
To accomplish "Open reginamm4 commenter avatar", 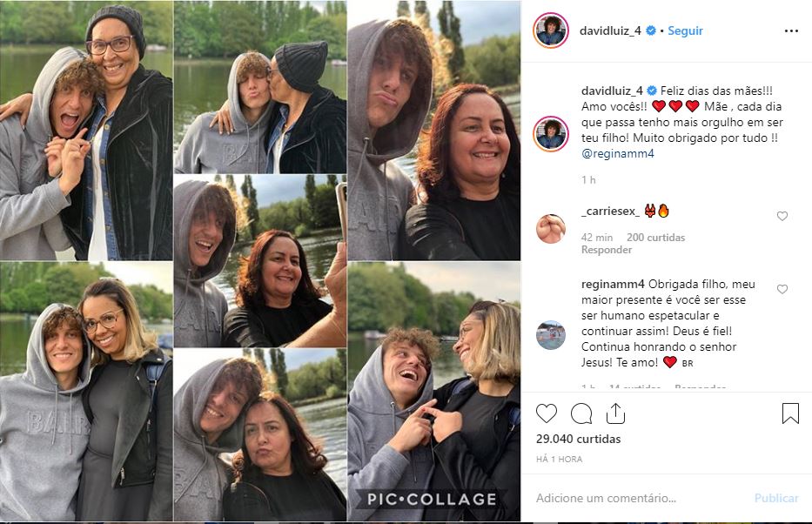I will click(550, 335).
